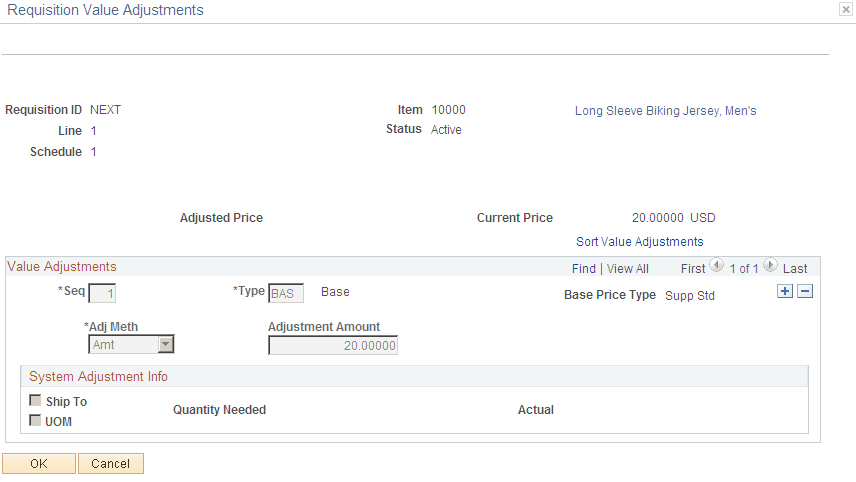Add a new value adjustment row
The image size is (856, 482).
[x=785, y=291]
